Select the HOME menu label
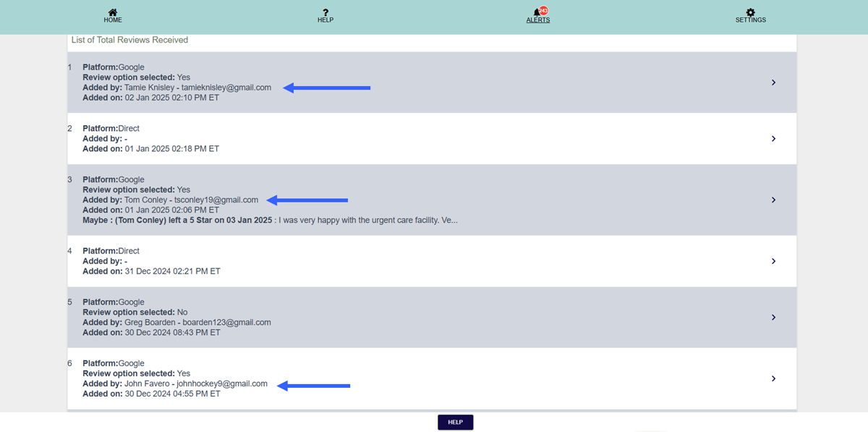 (x=113, y=20)
